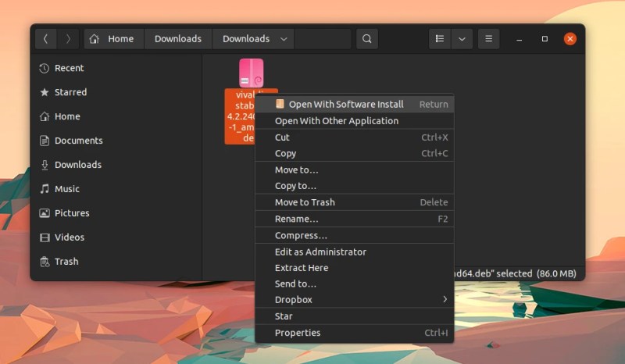Open the Music folder in sidebar
The height and width of the screenshot is (364, 625).
[66, 189]
